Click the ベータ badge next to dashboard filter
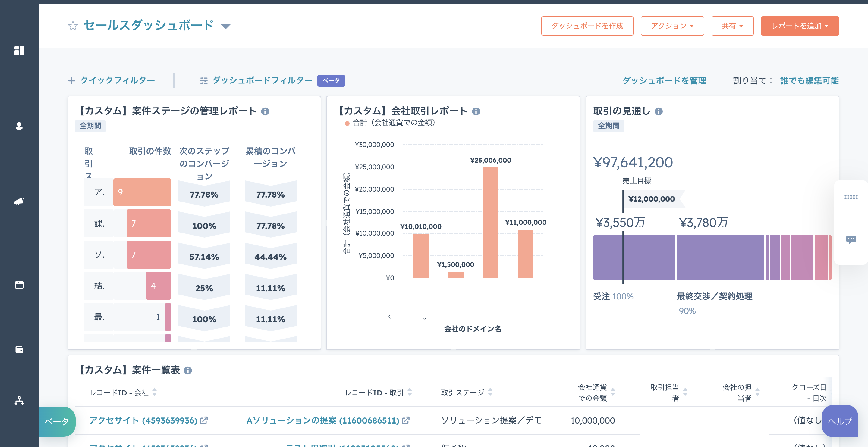Screen dimensions: 868x447 331,80
